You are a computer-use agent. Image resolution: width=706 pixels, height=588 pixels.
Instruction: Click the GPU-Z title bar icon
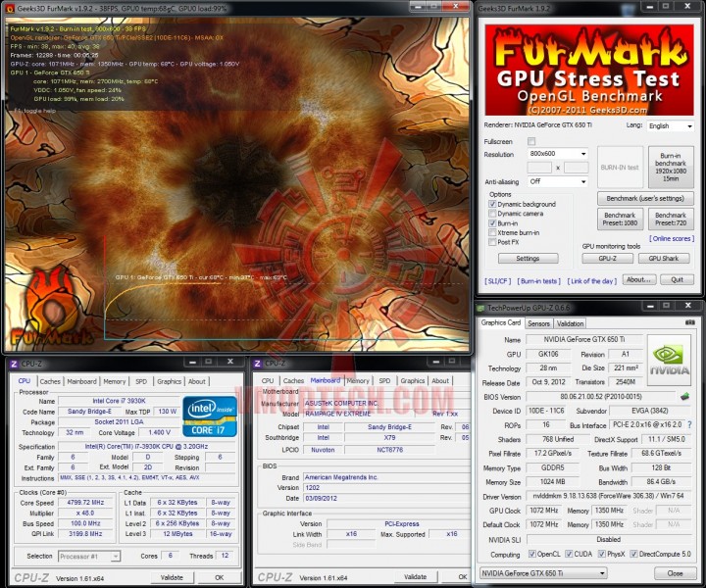(x=480, y=308)
